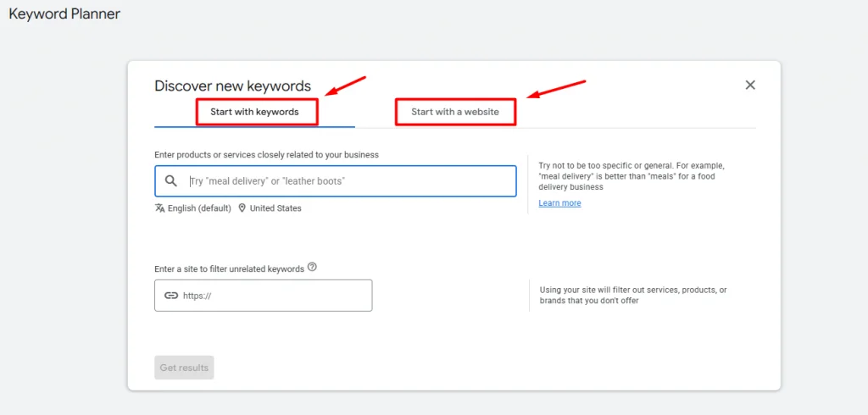Switch to Start with keywords tab

pos(254,112)
